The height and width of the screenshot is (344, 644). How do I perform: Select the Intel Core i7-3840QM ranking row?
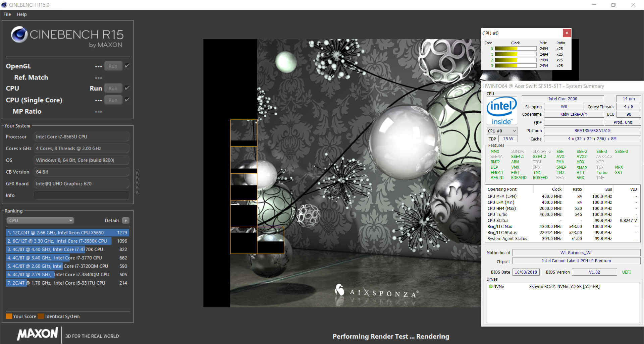point(67,275)
